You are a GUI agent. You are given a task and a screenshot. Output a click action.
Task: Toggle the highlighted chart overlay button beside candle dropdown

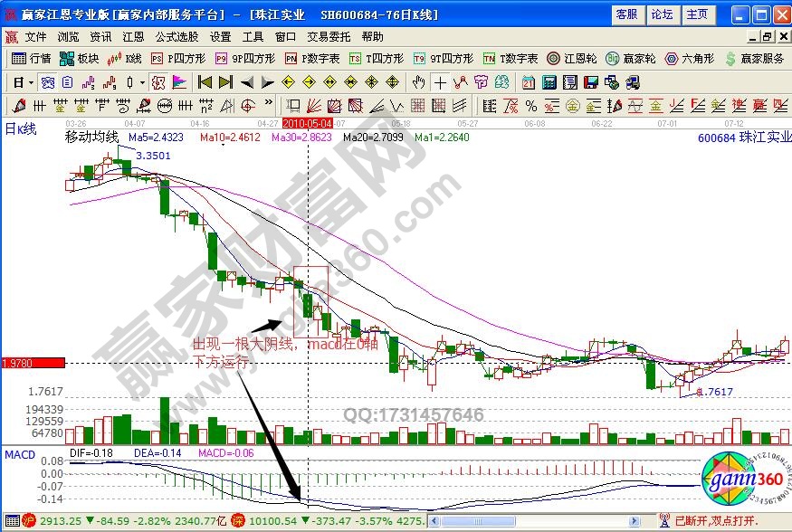pyautogui.click(x=158, y=81)
